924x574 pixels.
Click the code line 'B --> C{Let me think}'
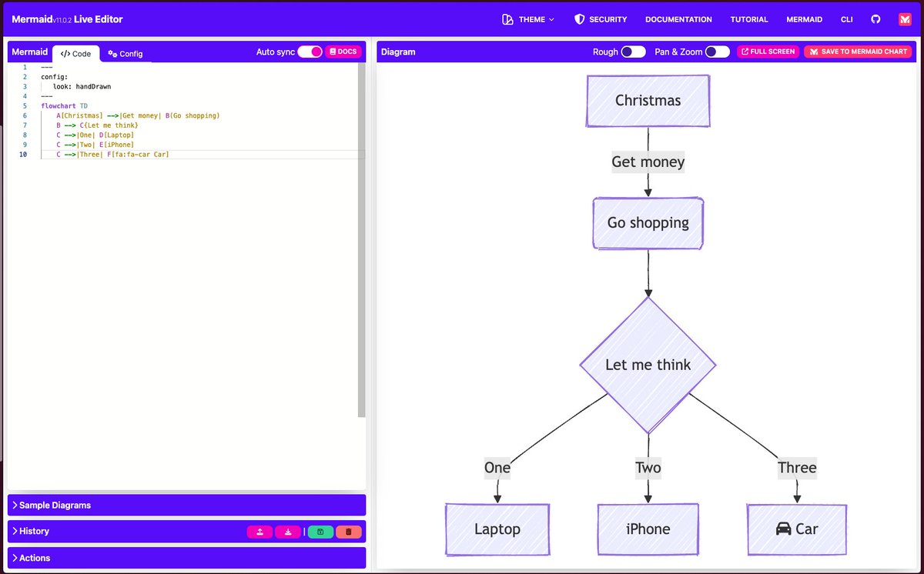(97, 125)
